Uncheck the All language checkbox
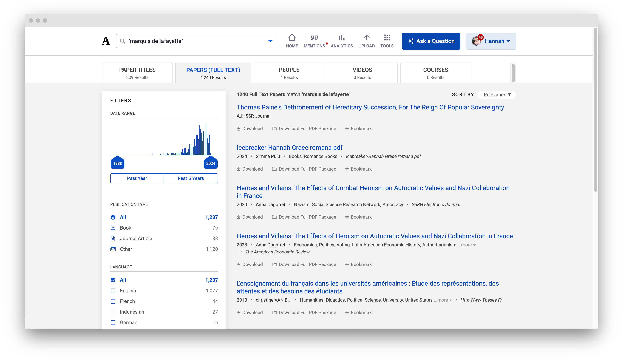 pyautogui.click(x=113, y=280)
